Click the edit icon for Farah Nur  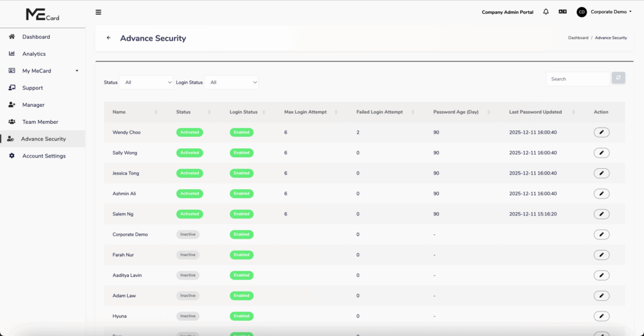[x=601, y=255]
